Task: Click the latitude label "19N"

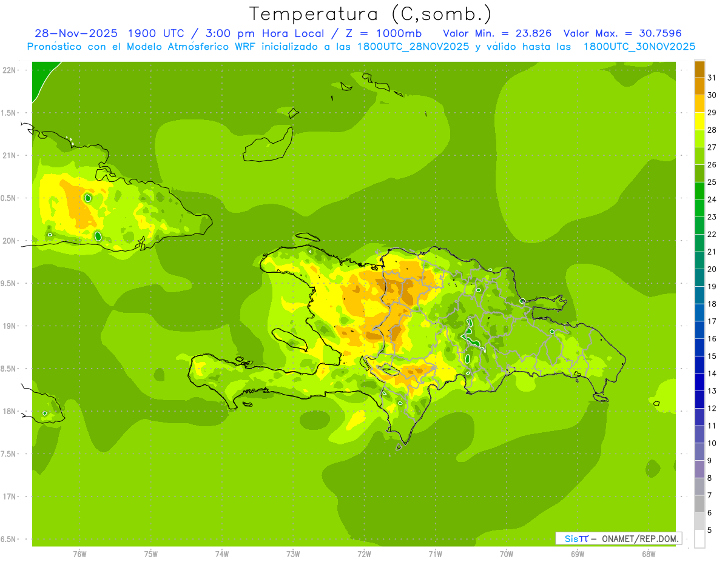Action: click(10, 326)
